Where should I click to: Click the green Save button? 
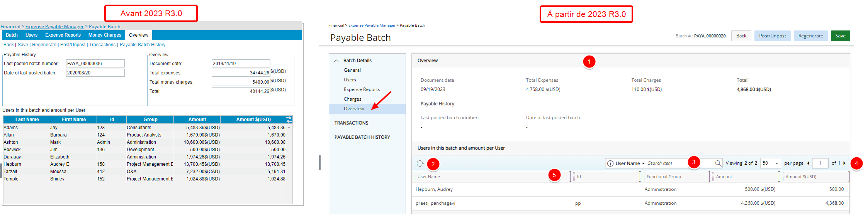tap(840, 36)
